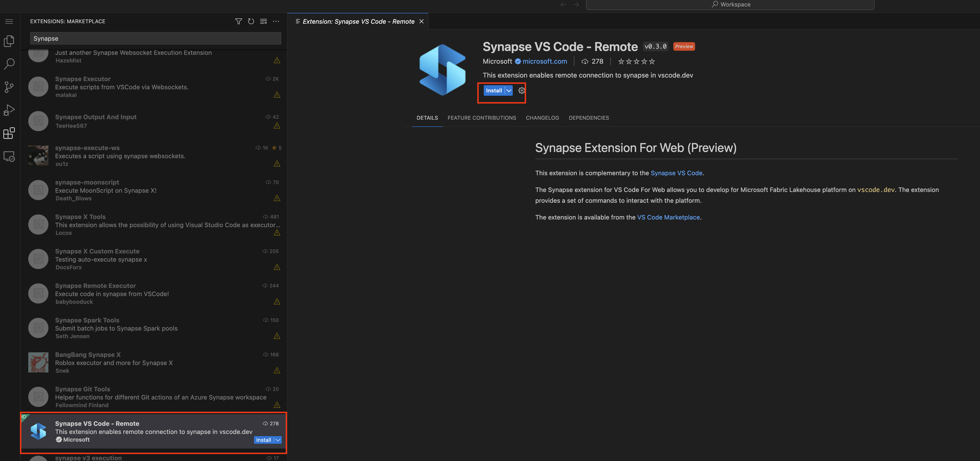
Task: Click the VS Code Marketplace link
Action: (x=668, y=217)
